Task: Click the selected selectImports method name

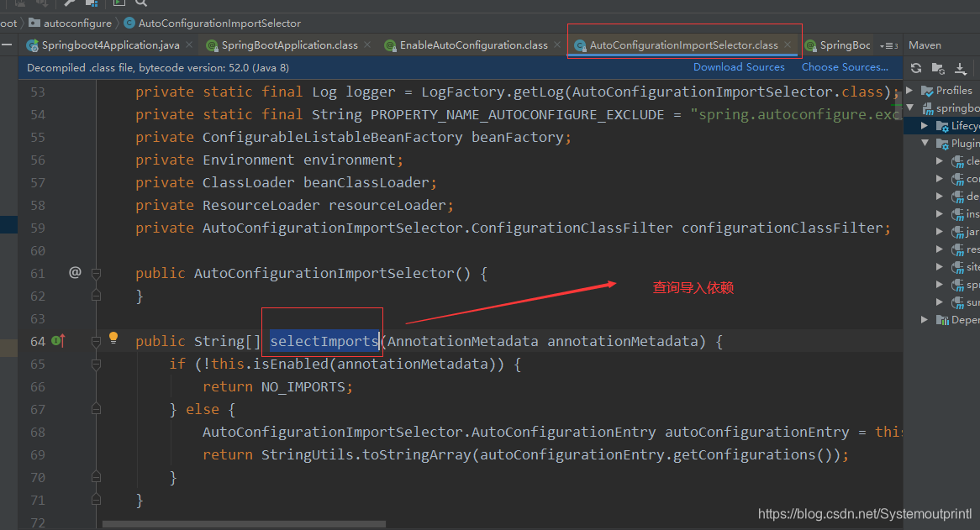Action: 324,341
